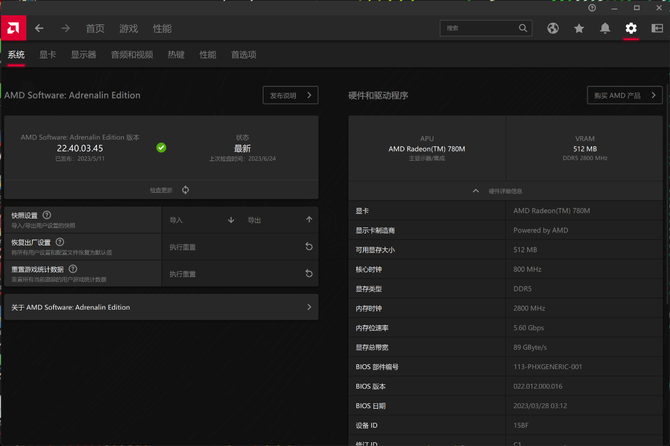Open notifications bell icon

[605, 28]
